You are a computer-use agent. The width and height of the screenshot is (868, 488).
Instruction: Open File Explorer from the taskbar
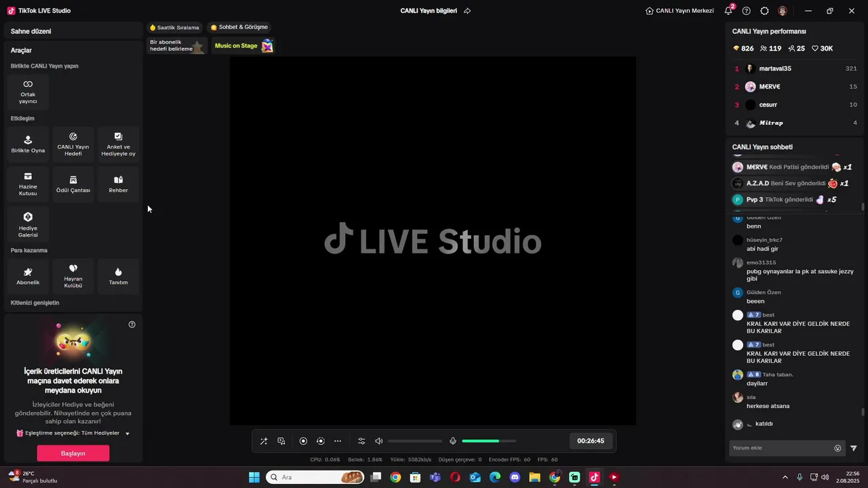point(534,477)
